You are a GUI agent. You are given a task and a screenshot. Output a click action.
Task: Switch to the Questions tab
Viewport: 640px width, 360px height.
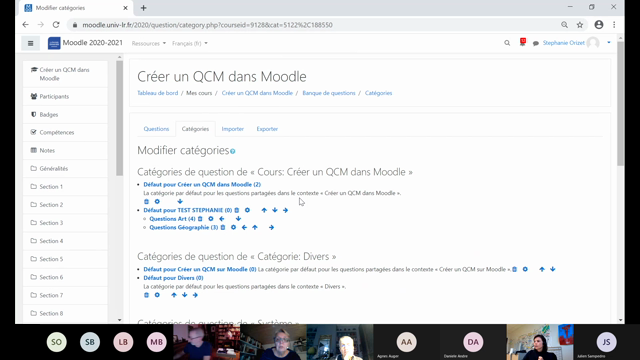pyautogui.click(x=156, y=129)
